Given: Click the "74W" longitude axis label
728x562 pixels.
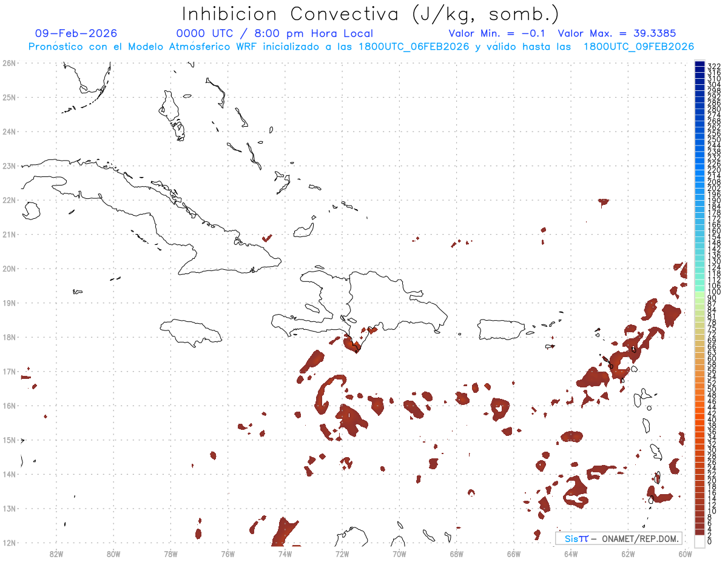Looking at the screenshot, I should coord(285,553).
